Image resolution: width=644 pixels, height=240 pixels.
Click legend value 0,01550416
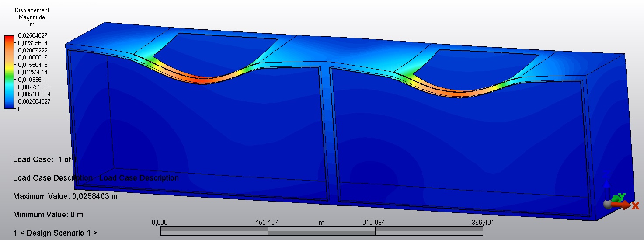(33, 65)
